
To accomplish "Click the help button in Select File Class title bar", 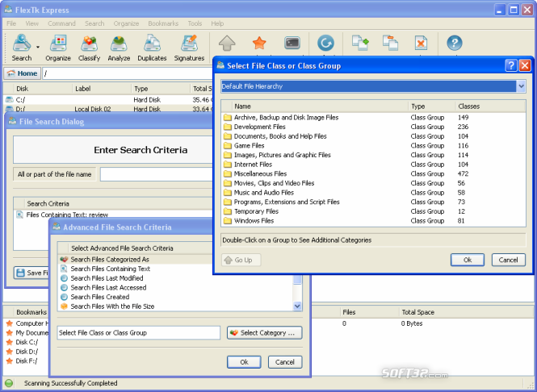I will coord(510,65).
